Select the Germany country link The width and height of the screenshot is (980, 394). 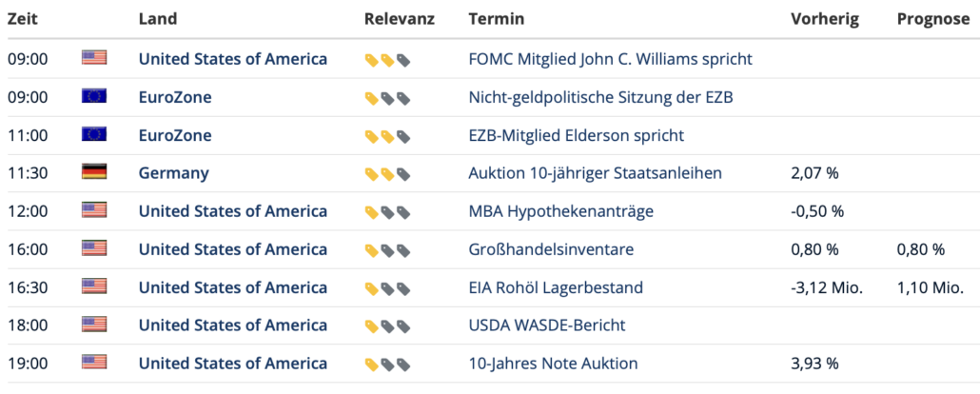pyautogui.click(x=174, y=173)
